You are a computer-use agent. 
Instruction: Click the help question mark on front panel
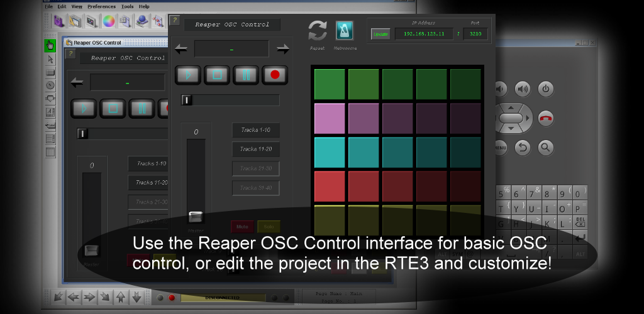tap(175, 20)
